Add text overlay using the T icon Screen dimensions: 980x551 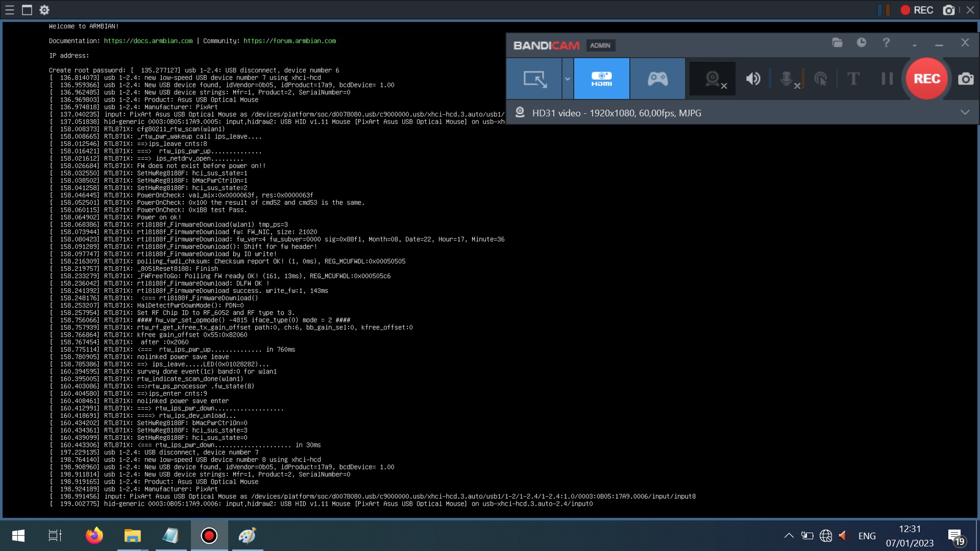click(x=853, y=79)
